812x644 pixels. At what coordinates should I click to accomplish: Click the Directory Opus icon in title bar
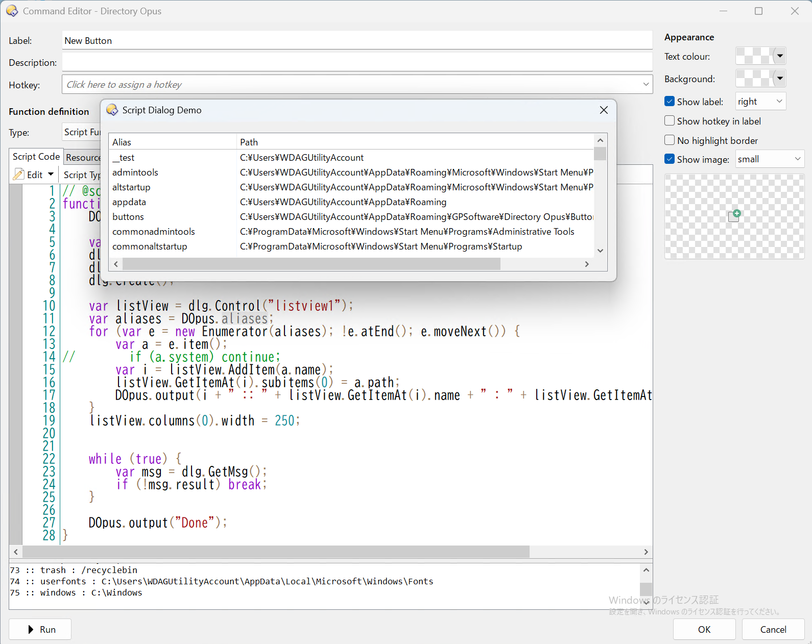[12, 11]
